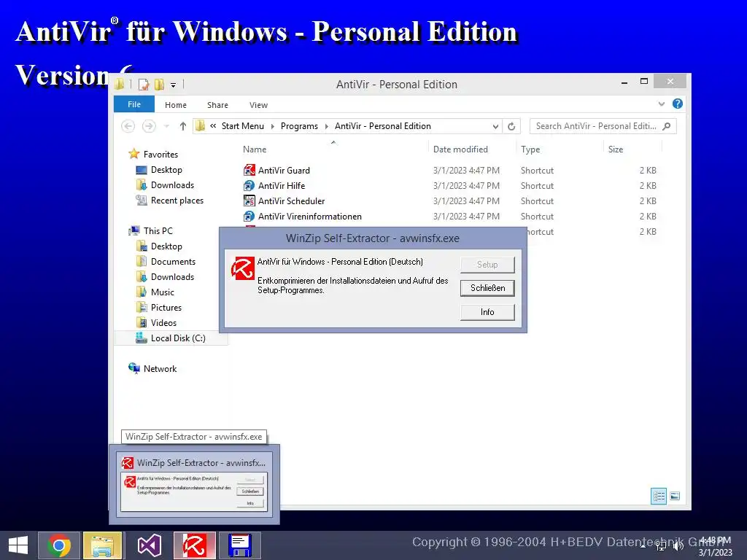Image resolution: width=747 pixels, height=560 pixels.
Task: Open the AntiVir Hilfe shortcut icon
Action: click(249, 186)
